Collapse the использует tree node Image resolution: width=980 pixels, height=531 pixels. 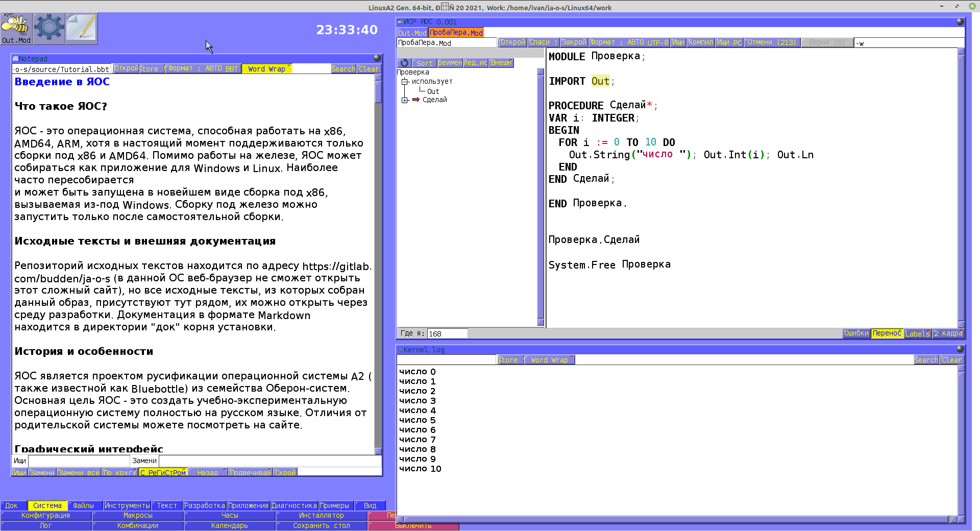click(x=405, y=82)
